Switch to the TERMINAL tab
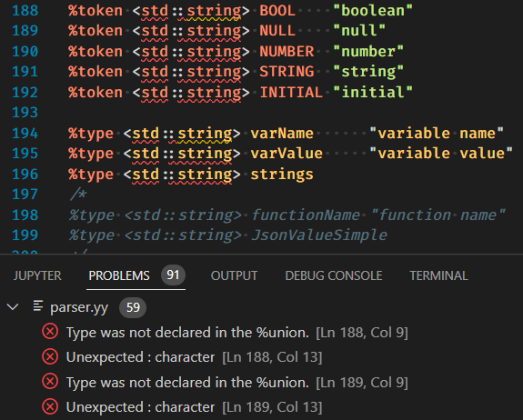523x420 pixels. (x=438, y=275)
